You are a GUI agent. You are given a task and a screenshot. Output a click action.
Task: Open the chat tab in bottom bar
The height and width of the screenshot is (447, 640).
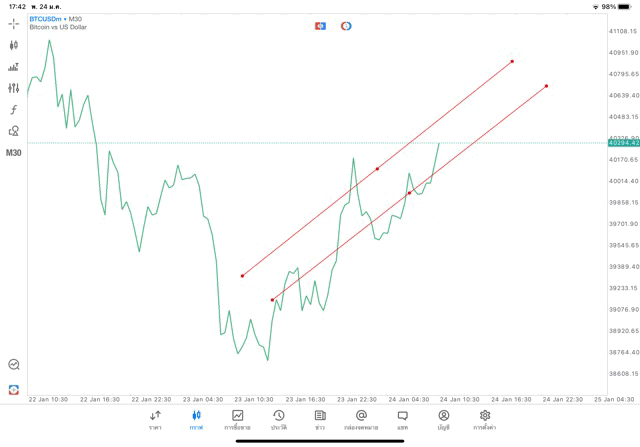click(x=402, y=419)
